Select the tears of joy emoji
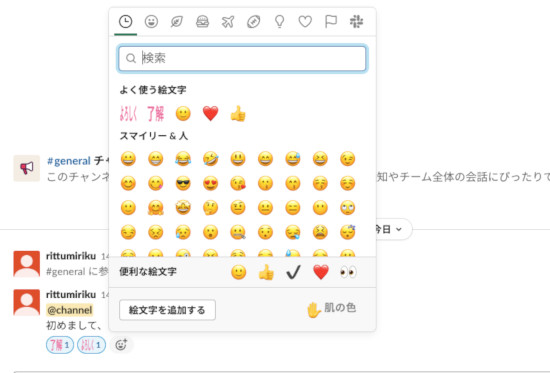This screenshot has height=373, width=550. (183, 159)
